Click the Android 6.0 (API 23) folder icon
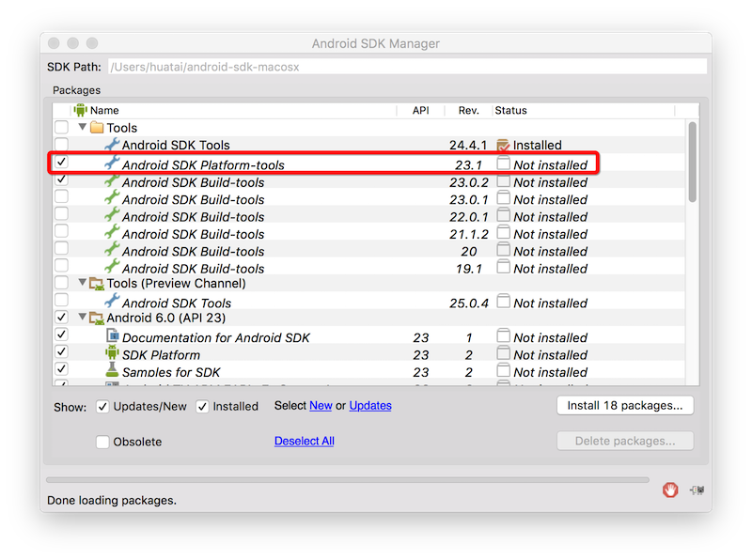The height and width of the screenshot is (560, 752). pyautogui.click(x=96, y=319)
